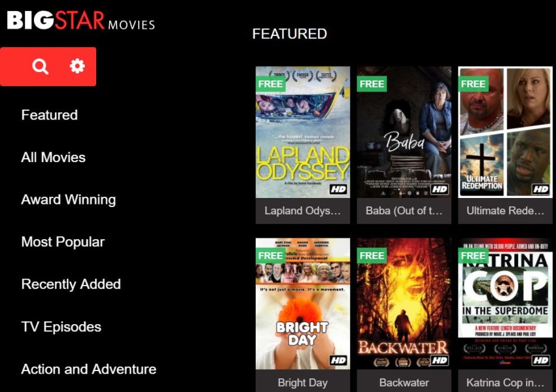Click the 'Katrina Cop in…' title label

(x=505, y=382)
